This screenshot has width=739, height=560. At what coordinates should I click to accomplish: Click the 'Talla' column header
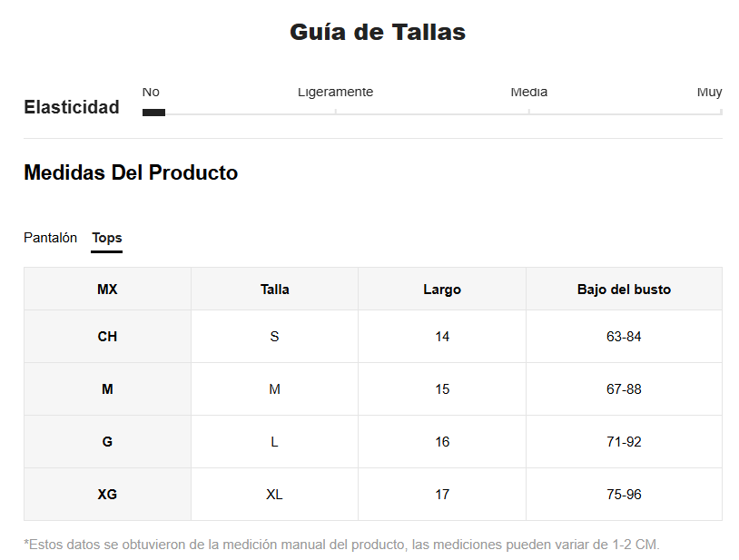(x=274, y=290)
